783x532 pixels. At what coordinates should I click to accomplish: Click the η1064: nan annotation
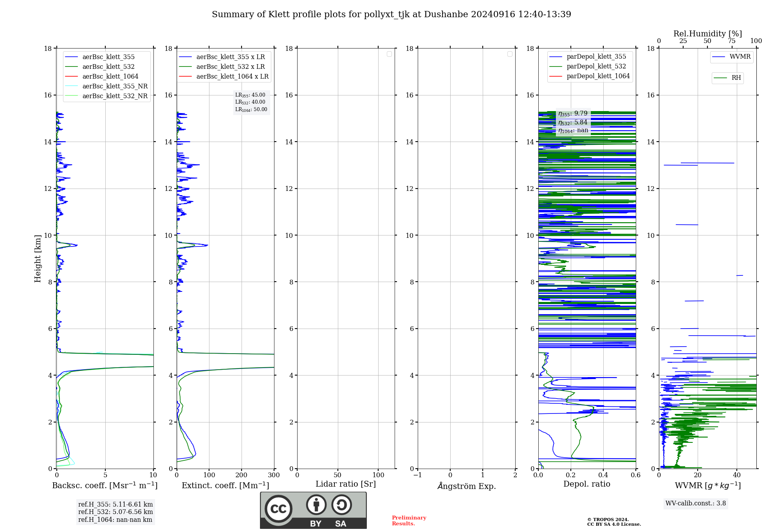(x=573, y=131)
